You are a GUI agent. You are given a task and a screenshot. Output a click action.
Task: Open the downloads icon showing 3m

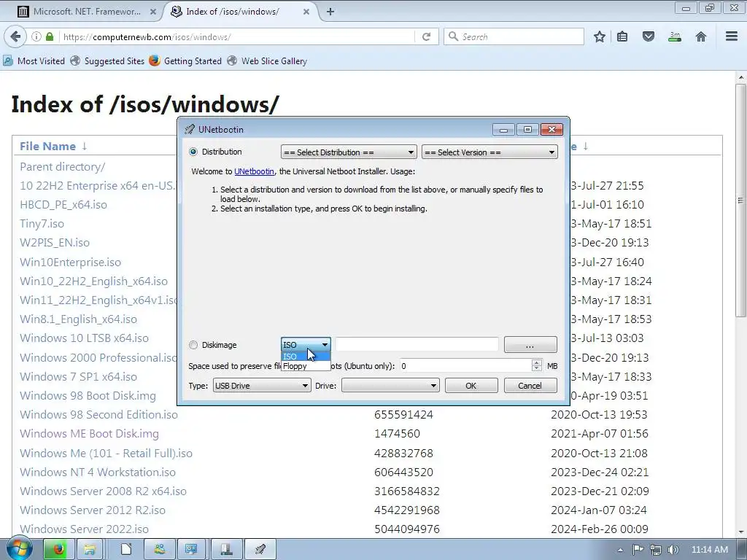point(675,36)
